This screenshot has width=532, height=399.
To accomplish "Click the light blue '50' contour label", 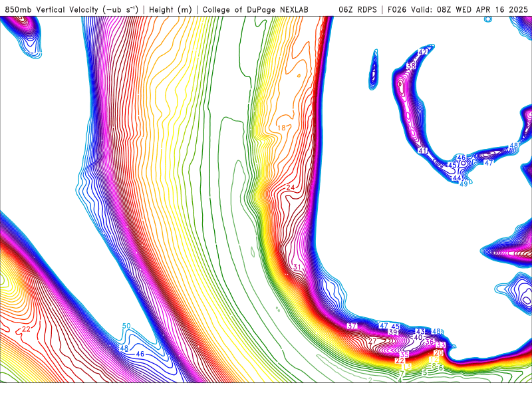I will tap(126, 326).
